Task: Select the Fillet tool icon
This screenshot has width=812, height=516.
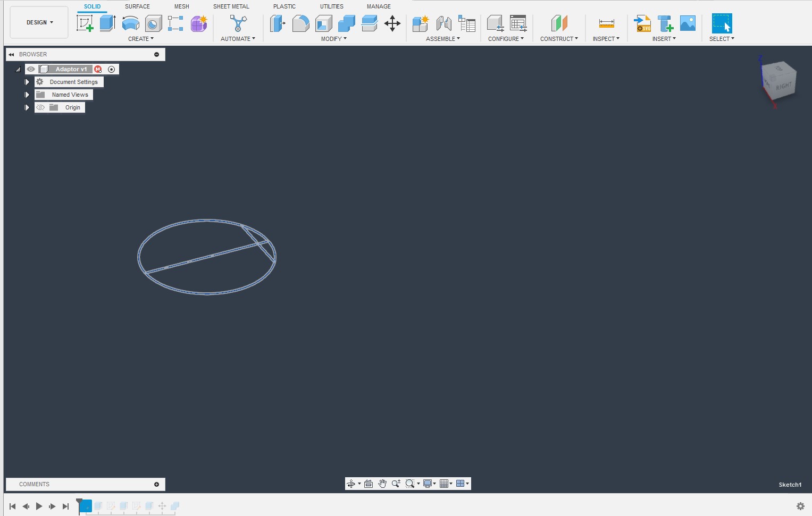Action: click(301, 23)
